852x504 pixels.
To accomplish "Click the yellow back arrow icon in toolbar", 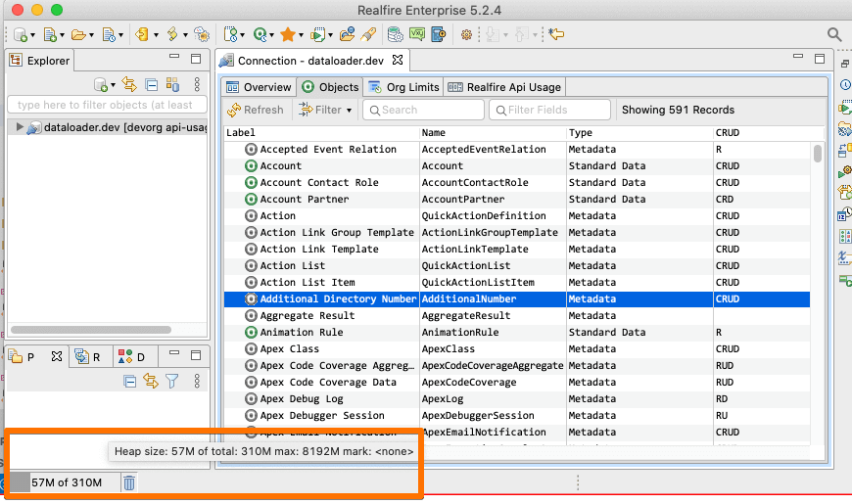I will [556, 35].
